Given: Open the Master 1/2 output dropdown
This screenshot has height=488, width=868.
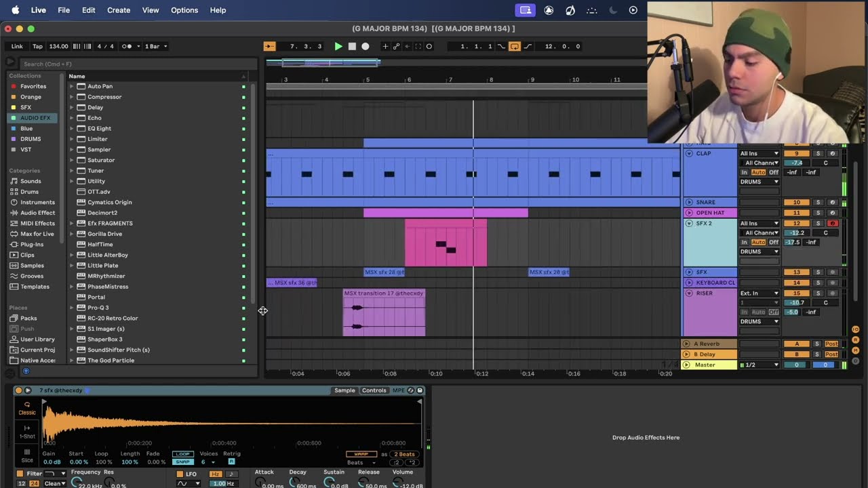Looking at the screenshot, I should tap(759, 365).
